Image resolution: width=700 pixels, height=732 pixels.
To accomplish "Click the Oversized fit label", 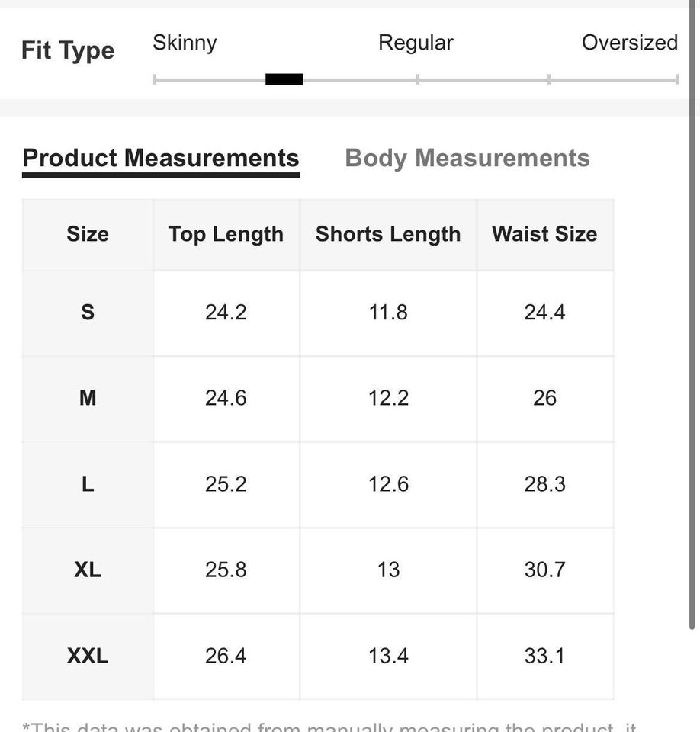I will pos(629,43).
